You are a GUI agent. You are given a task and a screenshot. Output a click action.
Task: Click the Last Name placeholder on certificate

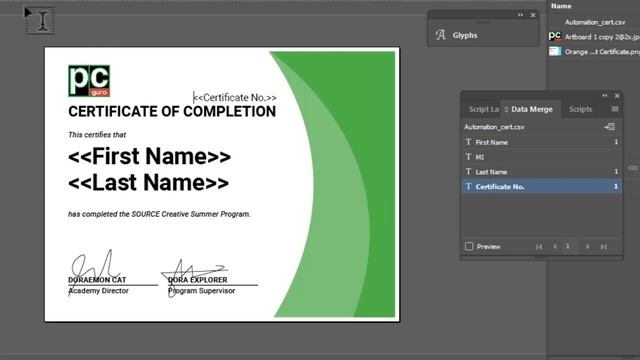(148, 182)
